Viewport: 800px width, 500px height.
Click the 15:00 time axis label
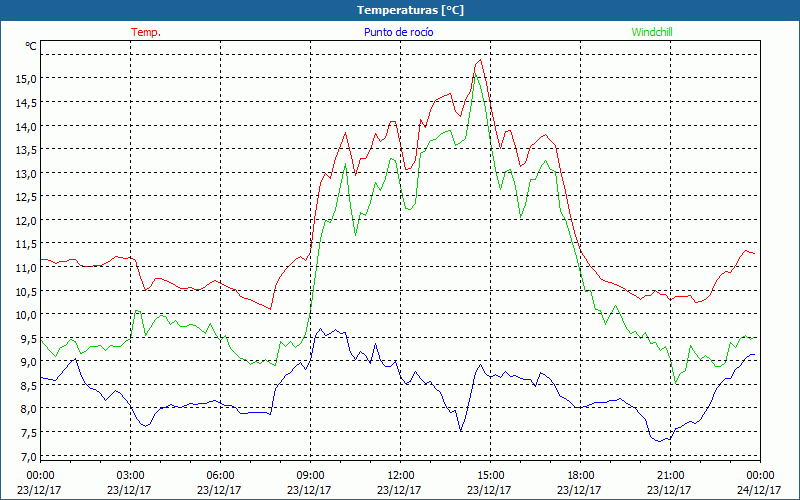point(490,476)
